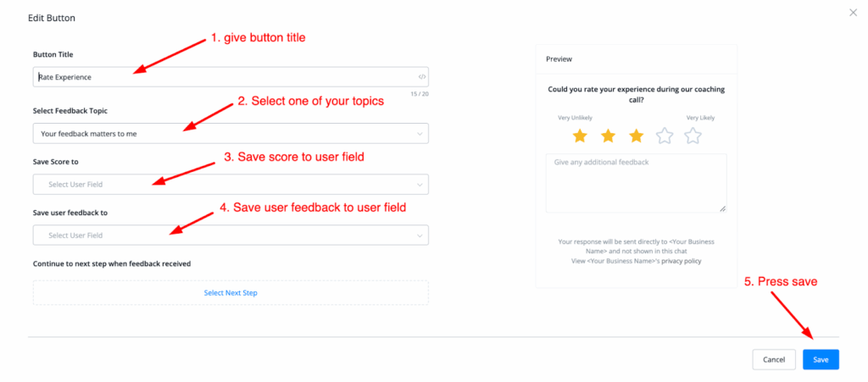Click the code variable icon in Button Title field
The width and height of the screenshot is (868, 382).
[x=421, y=77]
